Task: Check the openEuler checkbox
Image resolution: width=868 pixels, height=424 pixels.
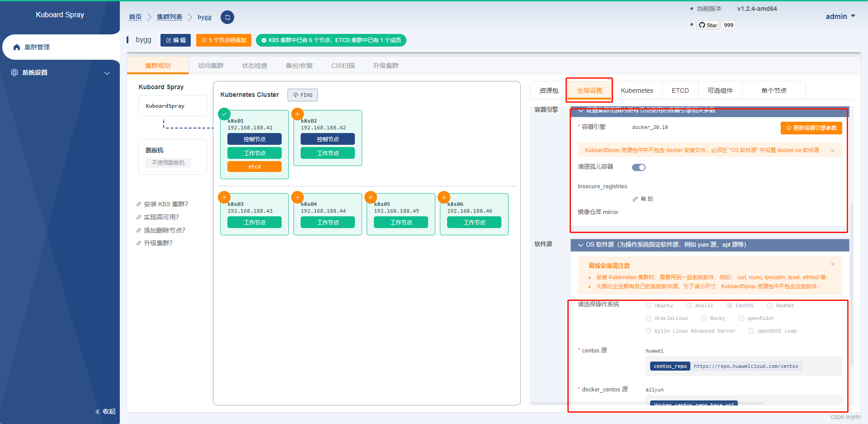Action: (x=741, y=318)
